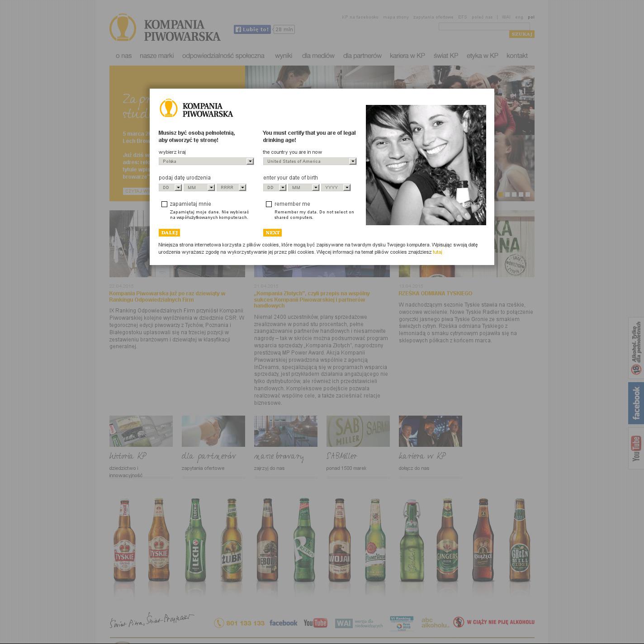Viewport: 644px width, 644px height.
Task: Open the 'kontakt' menu
Action: tap(517, 56)
